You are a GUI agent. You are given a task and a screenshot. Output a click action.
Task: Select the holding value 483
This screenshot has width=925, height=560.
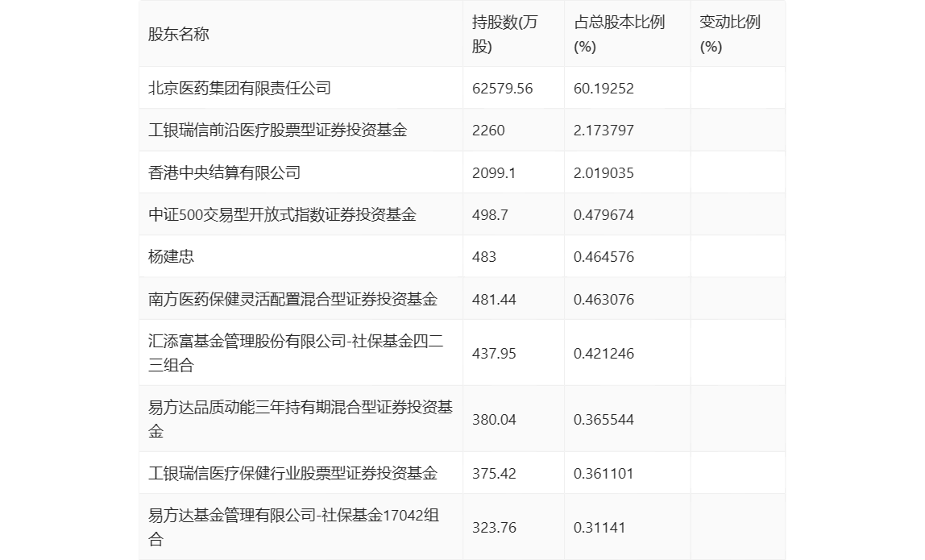coord(484,257)
